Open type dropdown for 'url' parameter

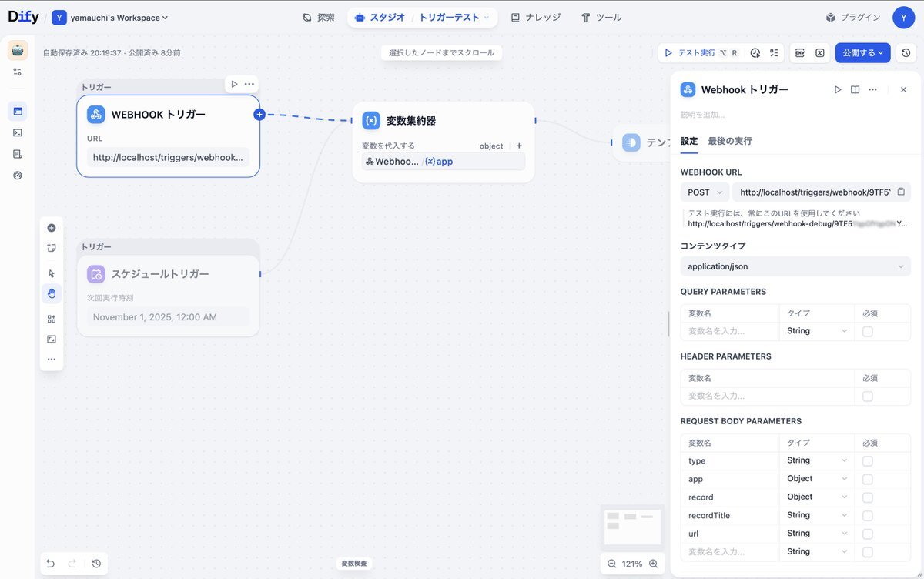(817, 534)
